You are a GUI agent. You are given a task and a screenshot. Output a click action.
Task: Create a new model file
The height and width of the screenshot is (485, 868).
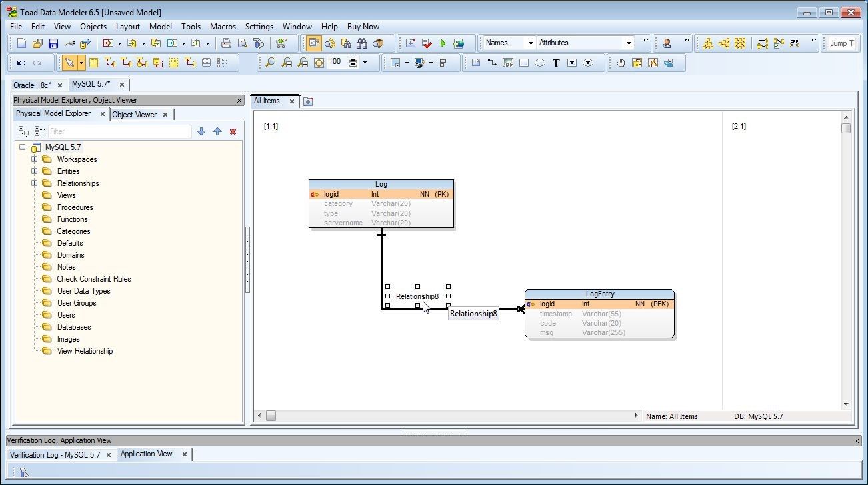click(x=21, y=43)
